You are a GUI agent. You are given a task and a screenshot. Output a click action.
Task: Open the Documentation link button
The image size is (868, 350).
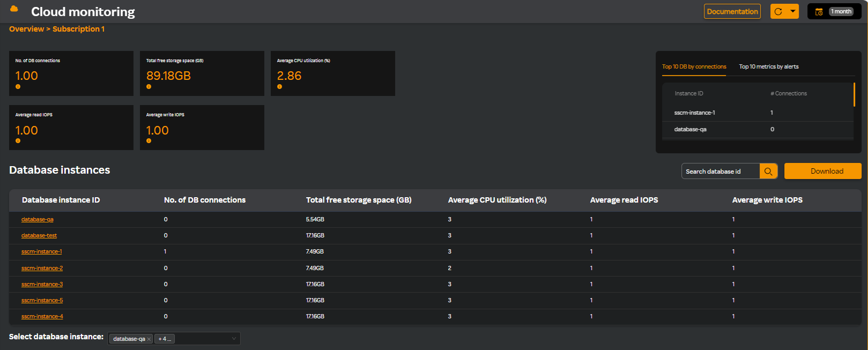(x=732, y=11)
